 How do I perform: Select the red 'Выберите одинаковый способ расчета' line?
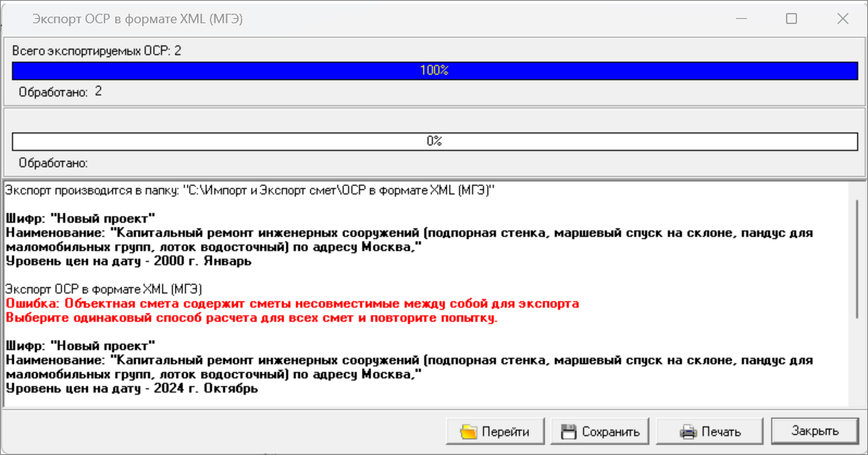(251, 318)
